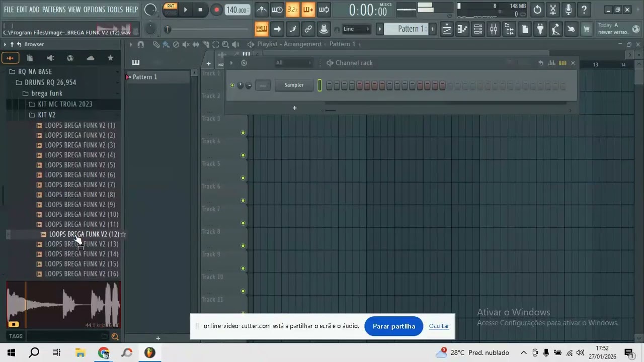Open the one-click audio recording microphone

tap(569, 10)
